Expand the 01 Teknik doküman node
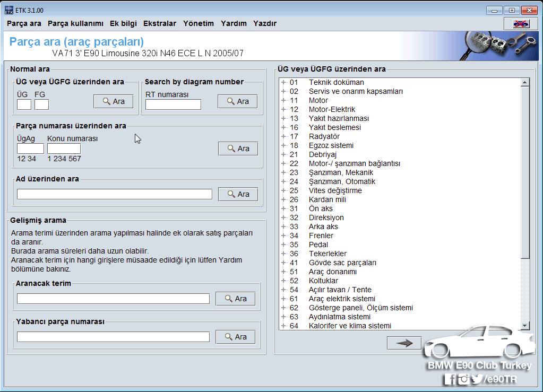 pos(283,82)
